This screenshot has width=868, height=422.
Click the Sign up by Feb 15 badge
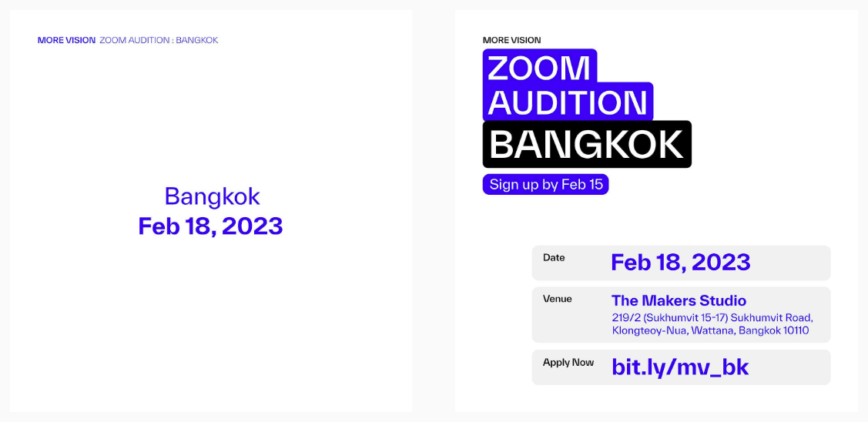click(x=545, y=184)
